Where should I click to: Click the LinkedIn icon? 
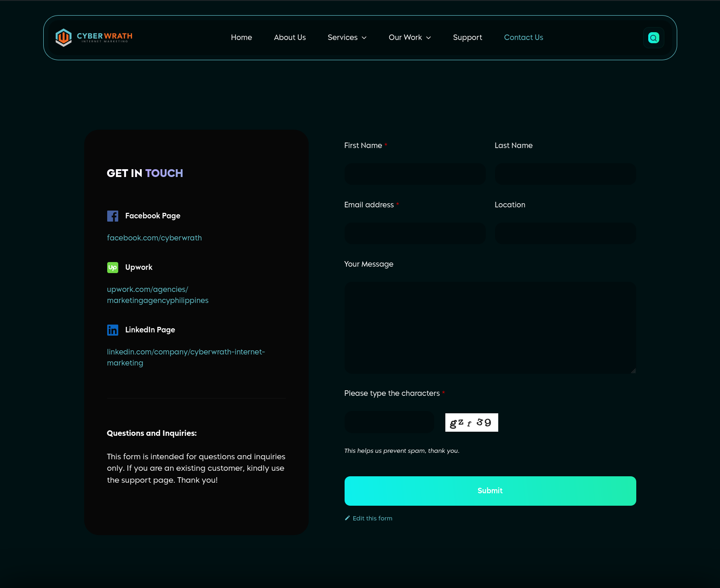[113, 330]
